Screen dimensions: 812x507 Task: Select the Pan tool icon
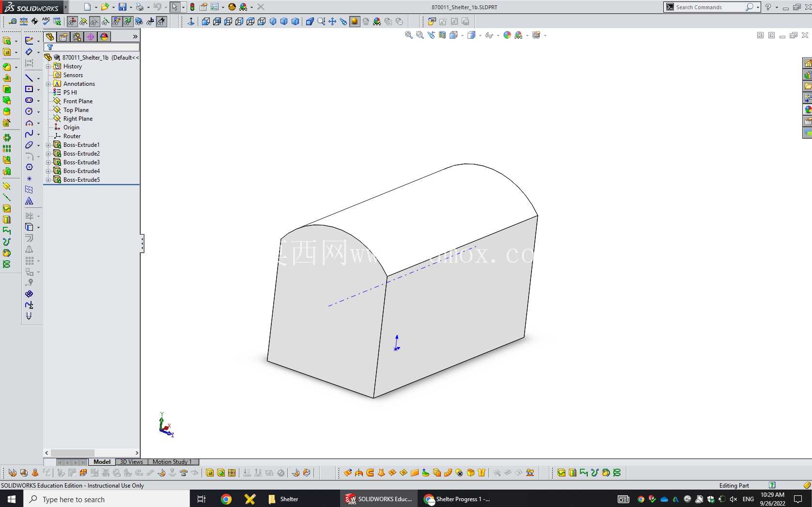(x=332, y=21)
